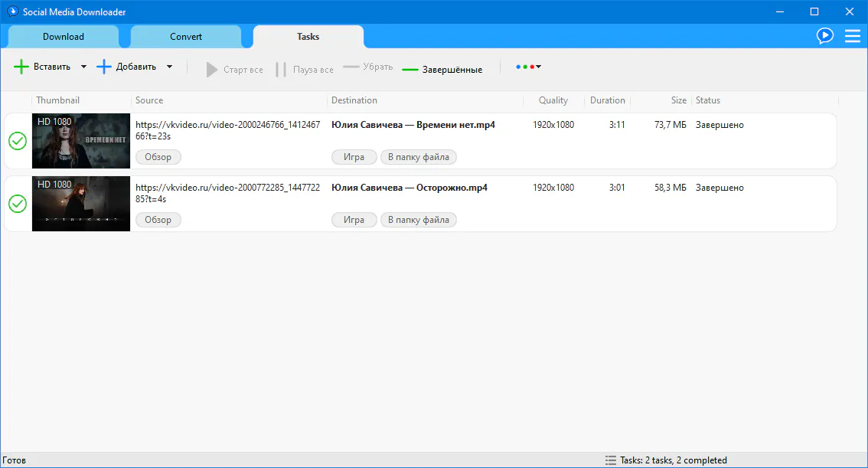This screenshot has height=468, width=868.
Task: Click green checkmark of Времени нет task
Action: point(18,141)
